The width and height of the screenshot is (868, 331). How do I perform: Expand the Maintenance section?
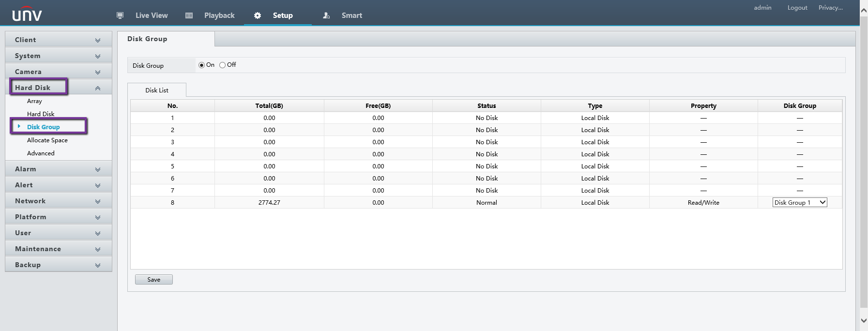point(58,249)
